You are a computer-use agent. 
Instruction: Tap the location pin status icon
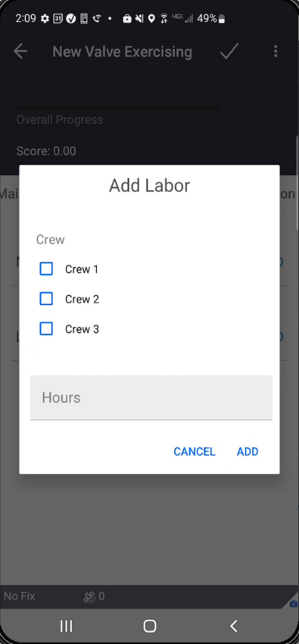coord(151,18)
